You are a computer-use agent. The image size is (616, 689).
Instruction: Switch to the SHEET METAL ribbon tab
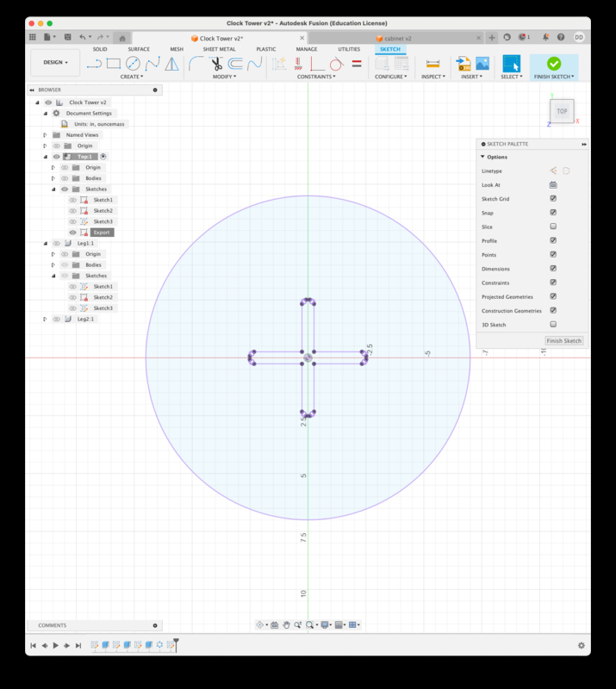(x=219, y=49)
